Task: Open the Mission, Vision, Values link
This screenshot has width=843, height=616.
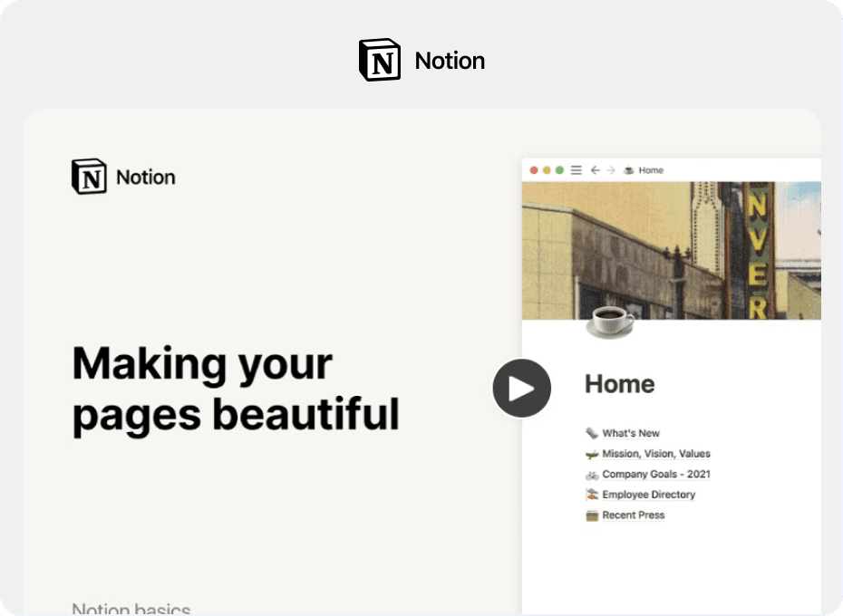Action: (656, 454)
